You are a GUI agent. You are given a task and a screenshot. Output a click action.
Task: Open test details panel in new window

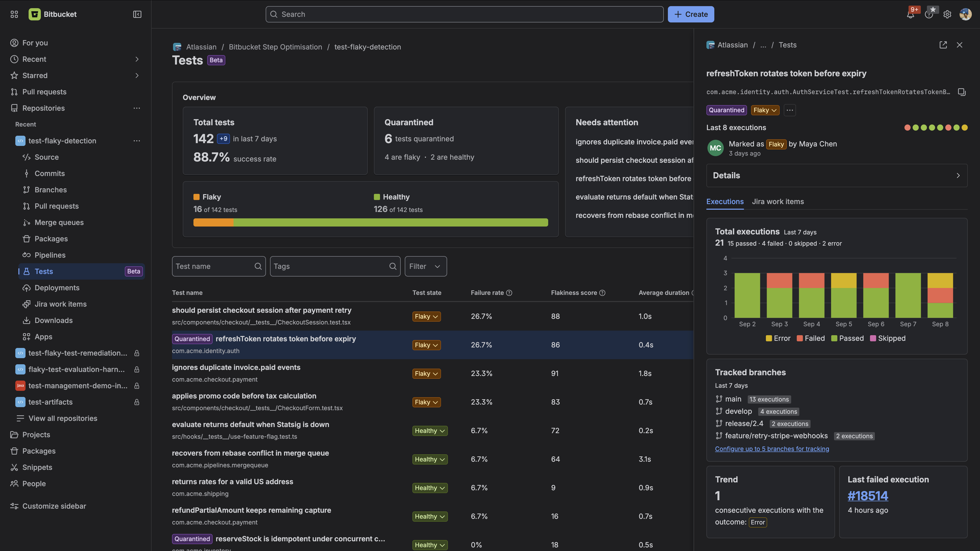tap(943, 45)
